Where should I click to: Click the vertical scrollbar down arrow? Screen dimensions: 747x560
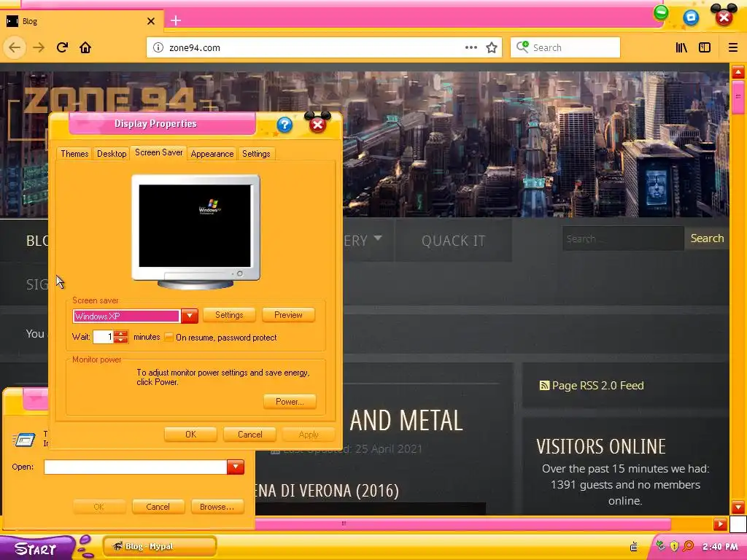[x=738, y=507]
